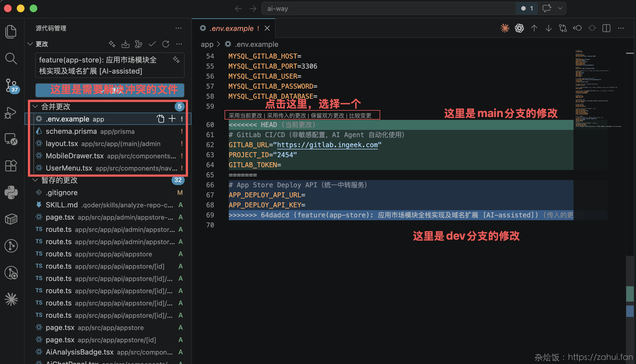Split the editor to the right
This screenshot has height=364, width=636.
coord(606,28)
